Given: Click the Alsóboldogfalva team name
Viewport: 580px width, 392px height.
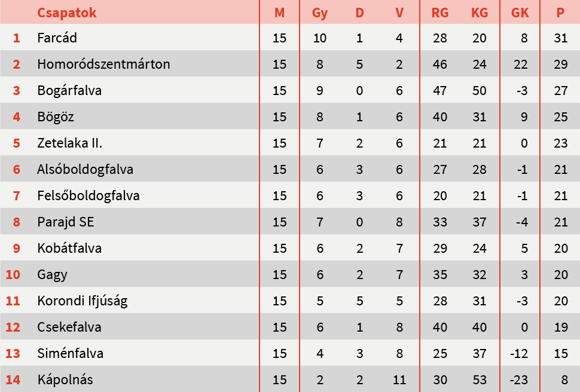Looking at the screenshot, I should point(85,170).
